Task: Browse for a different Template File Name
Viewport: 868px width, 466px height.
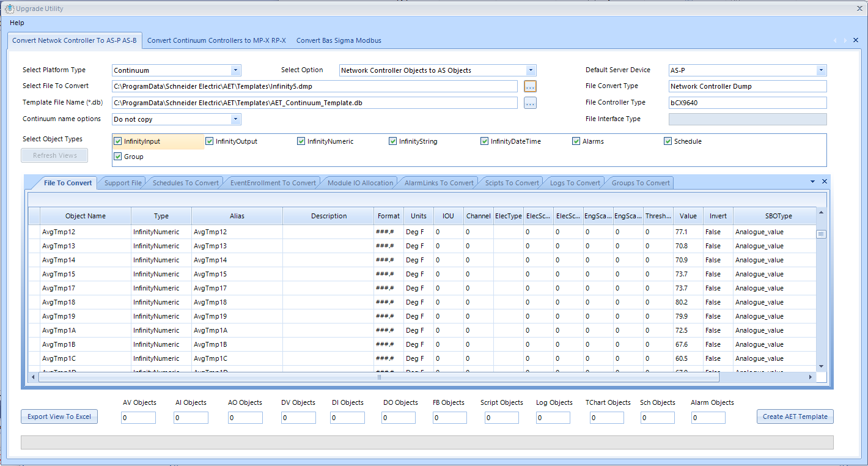Action: coord(529,102)
